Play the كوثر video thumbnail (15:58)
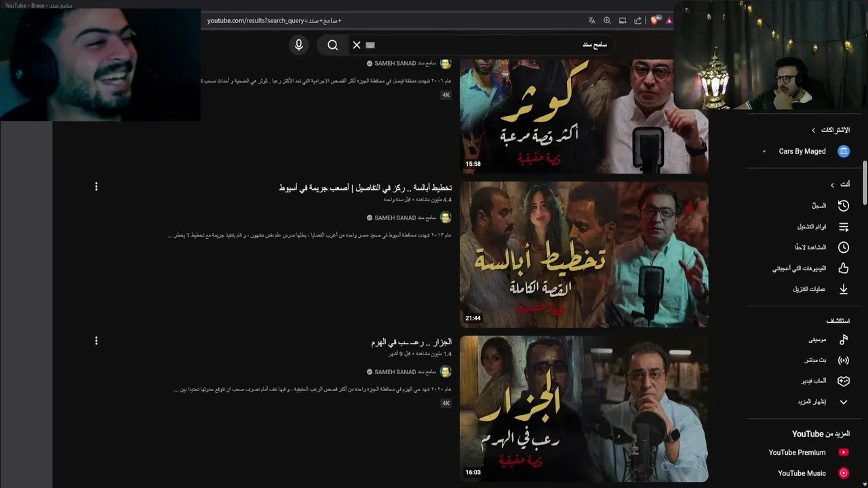This screenshot has width=868, height=488. (x=584, y=116)
